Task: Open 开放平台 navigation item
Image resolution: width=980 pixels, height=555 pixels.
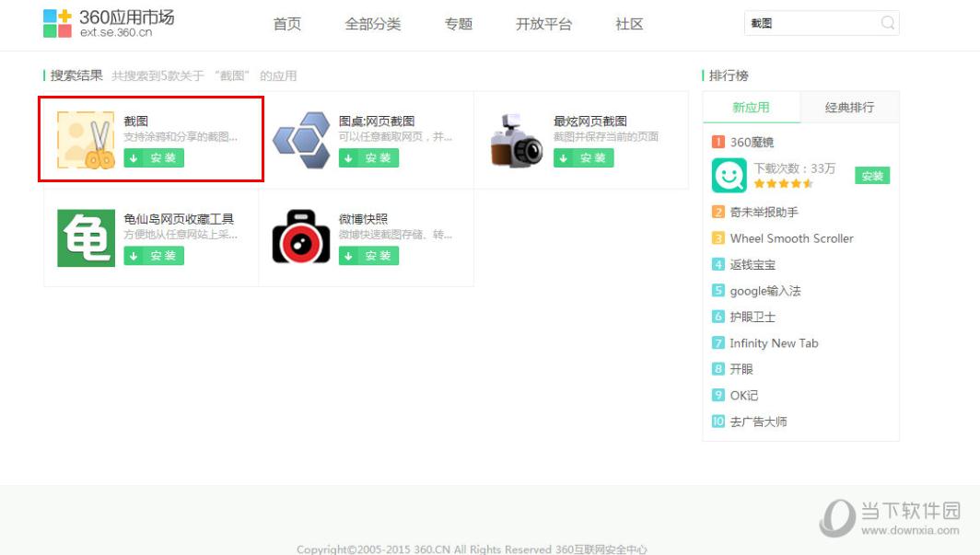Action: [x=543, y=24]
